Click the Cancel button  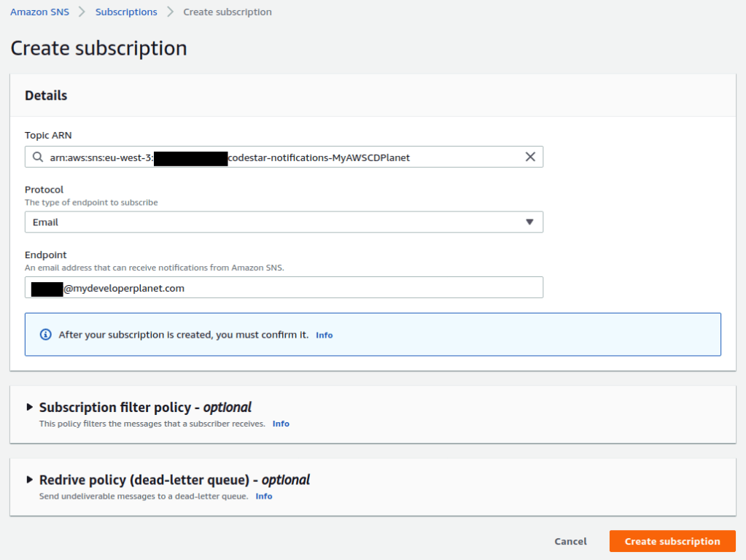570,541
